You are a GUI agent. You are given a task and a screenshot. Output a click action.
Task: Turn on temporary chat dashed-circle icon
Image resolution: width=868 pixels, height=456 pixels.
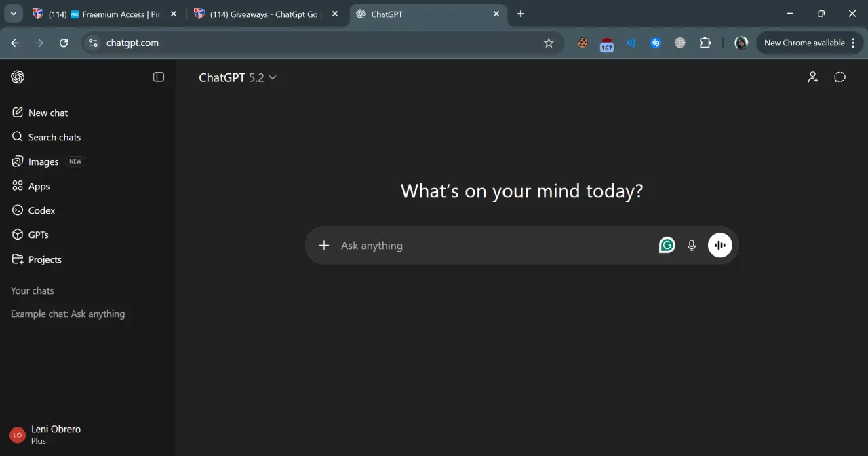click(x=840, y=77)
